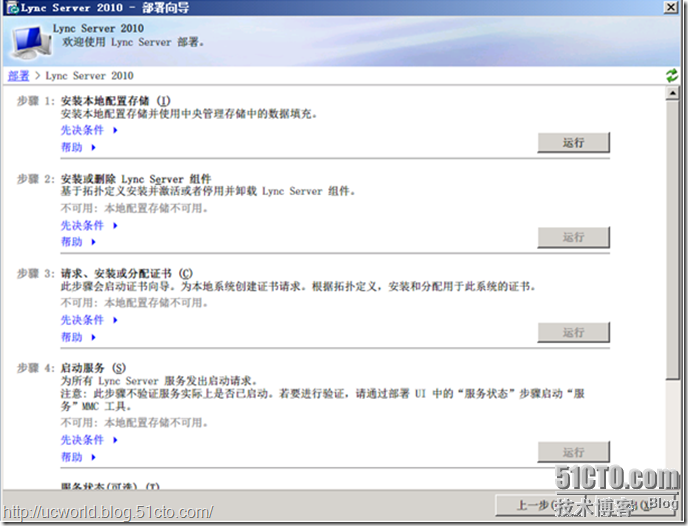Run step 1 install local configuration store
This screenshot has width=688, height=526.
(573, 143)
